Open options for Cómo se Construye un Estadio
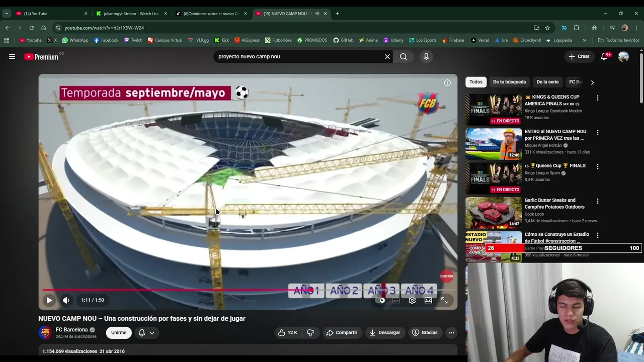Image resolution: width=644 pixels, height=362 pixels. coord(598,235)
